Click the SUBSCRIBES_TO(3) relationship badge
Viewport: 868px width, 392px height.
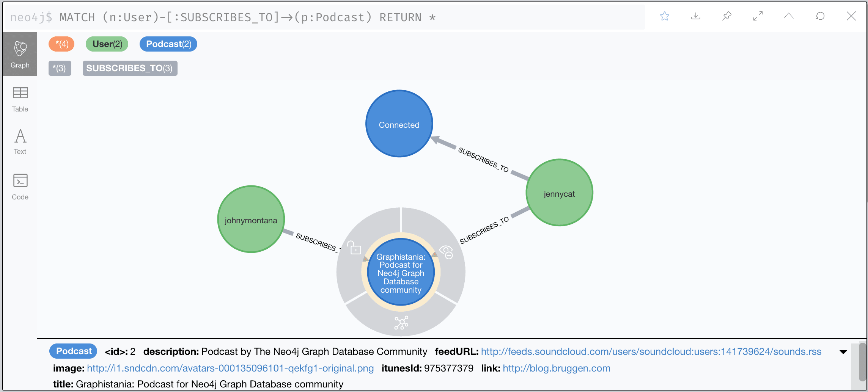click(130, 68)
